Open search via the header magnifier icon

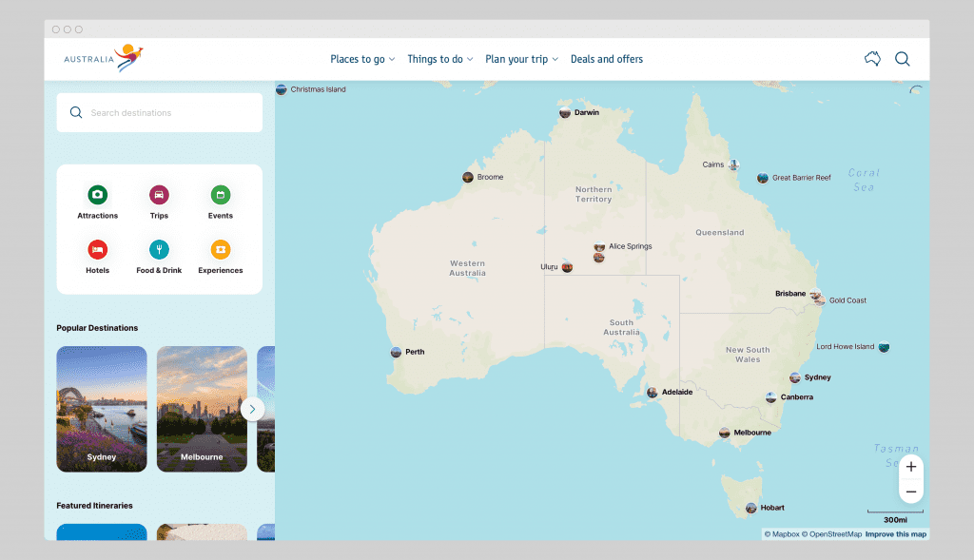[x=902, y=58]
